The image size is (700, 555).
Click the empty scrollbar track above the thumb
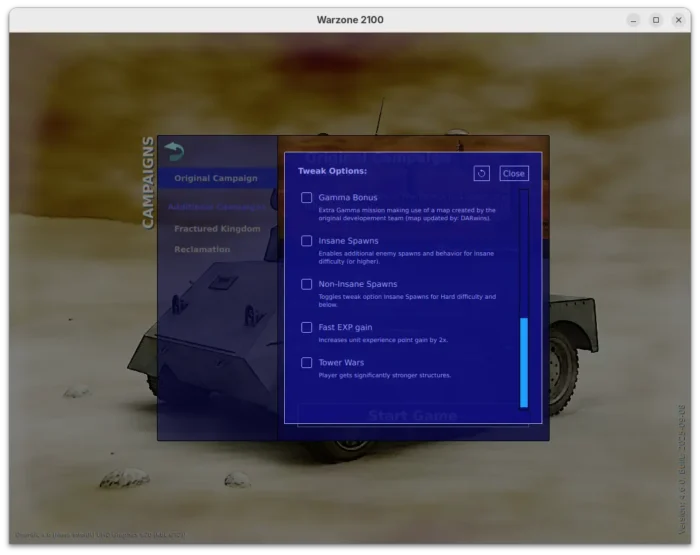point(524,250)
